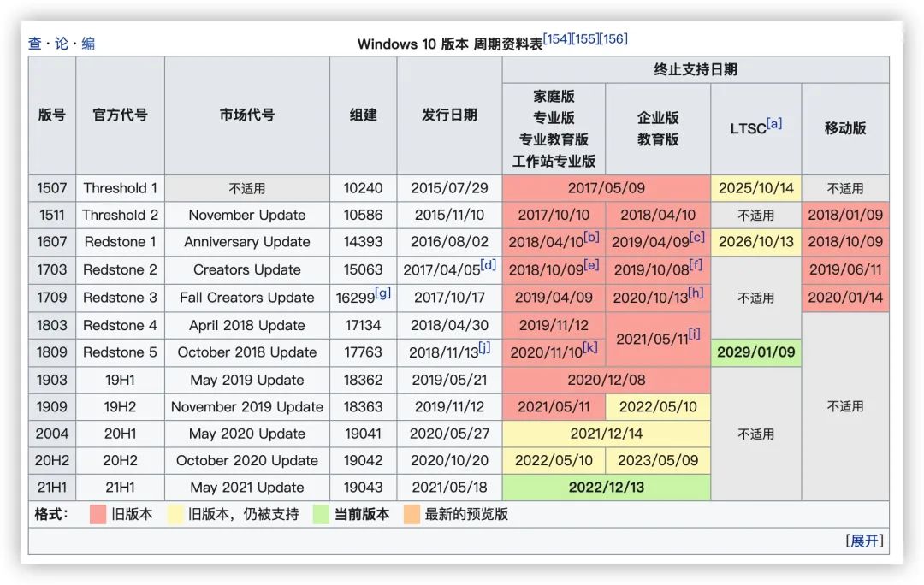The image size is (924, 585).
Task: Open footnote [i] next to 2021/05/11
Action: pos(695,334)
